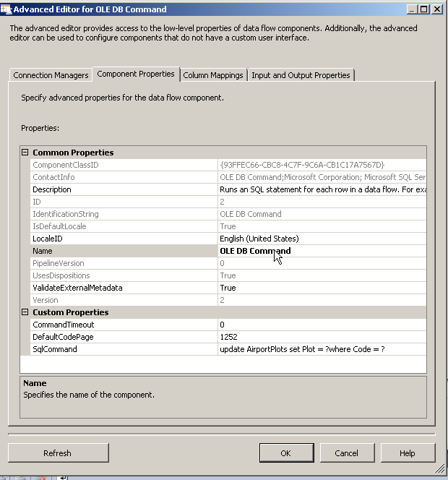Select the CommandTimeout property label
448x480 pixels.
[x=64, y=325]
